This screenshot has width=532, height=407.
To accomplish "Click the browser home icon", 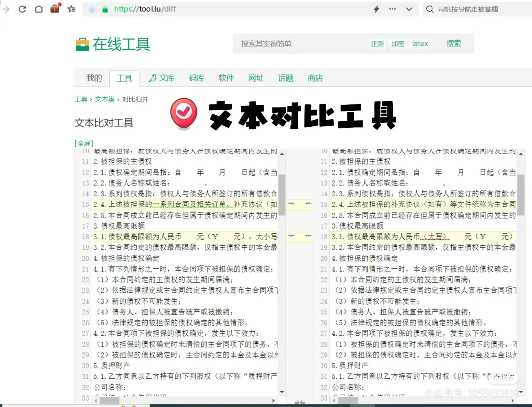I will [39, 9].
